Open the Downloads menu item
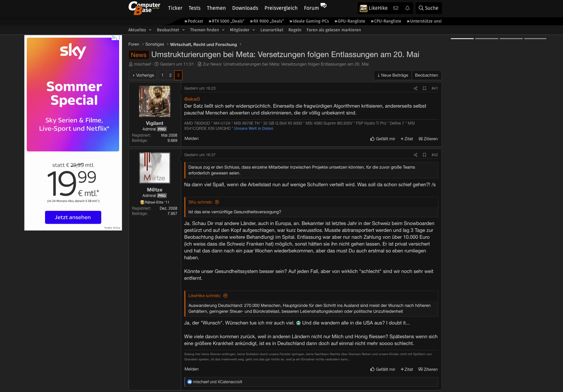The height and width of the screenshot is (392, 563). tap(245, 8)
